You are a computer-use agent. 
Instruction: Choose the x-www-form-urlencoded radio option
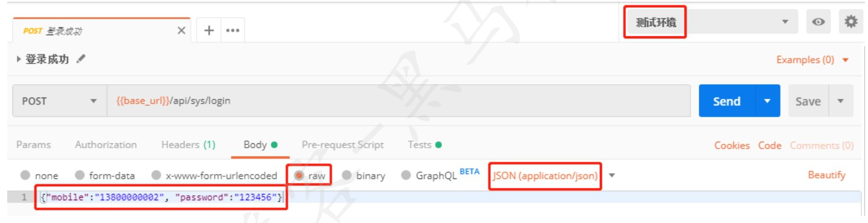156,176
